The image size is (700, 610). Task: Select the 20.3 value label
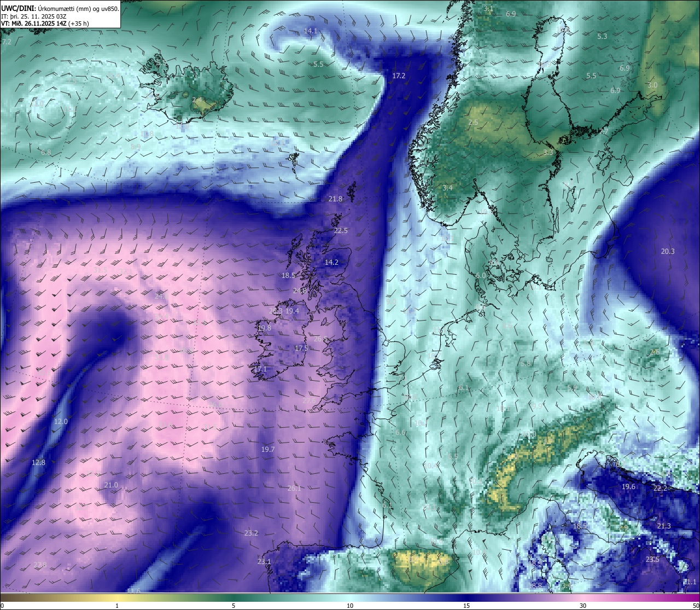tap(668, 251)
